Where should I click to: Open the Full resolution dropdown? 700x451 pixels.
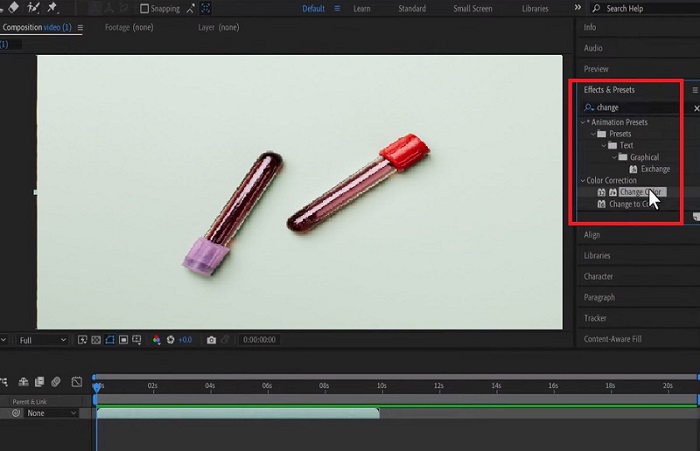(42, 340)
